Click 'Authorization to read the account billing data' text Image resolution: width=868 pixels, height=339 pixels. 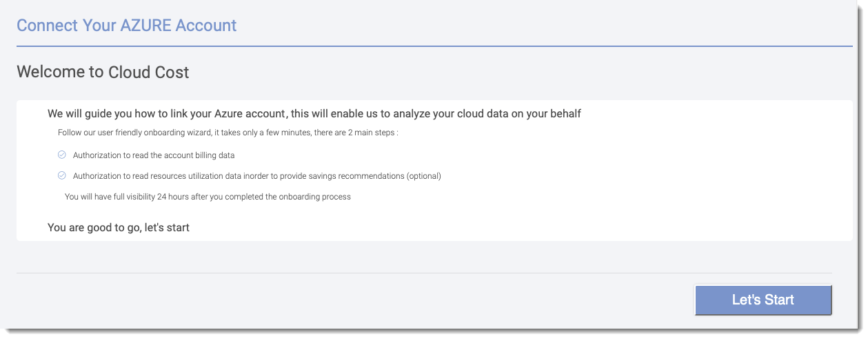(154, 155)
